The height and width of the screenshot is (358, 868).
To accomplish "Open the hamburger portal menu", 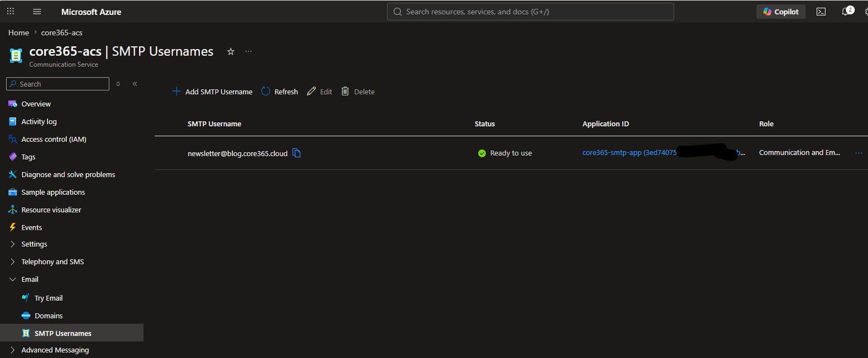I will [x=37, y=12].
